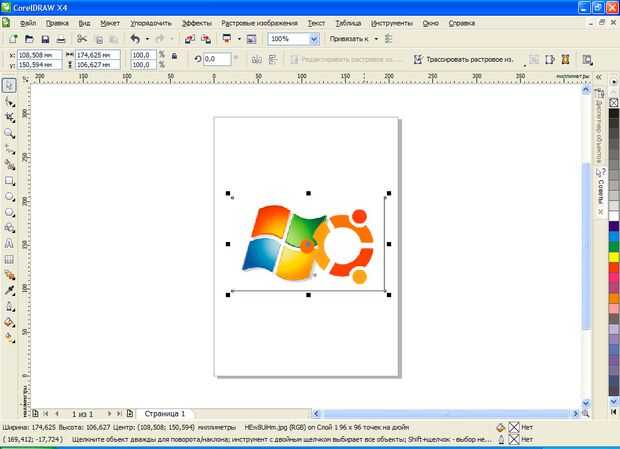Click the x position field 108,508 мм
Image resolution: width=620 pixels, height=449 pixels.
(40, 55)
